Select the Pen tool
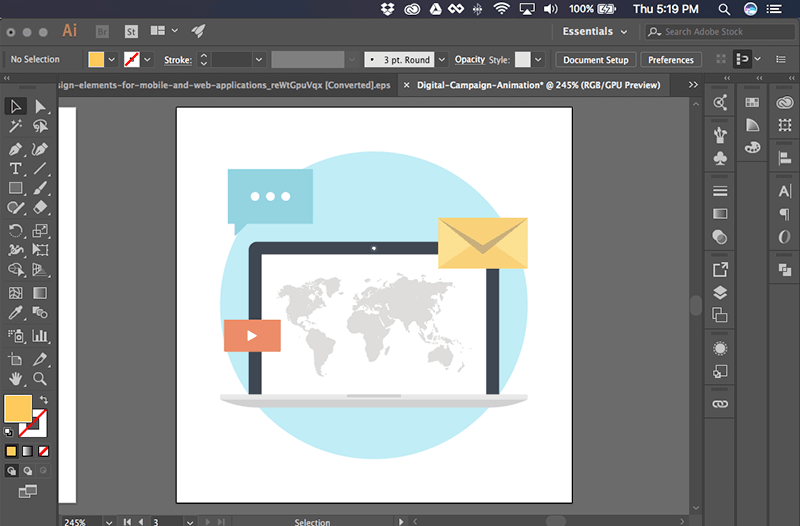This screenshot has height=526, width=800. tap(15, 149)
